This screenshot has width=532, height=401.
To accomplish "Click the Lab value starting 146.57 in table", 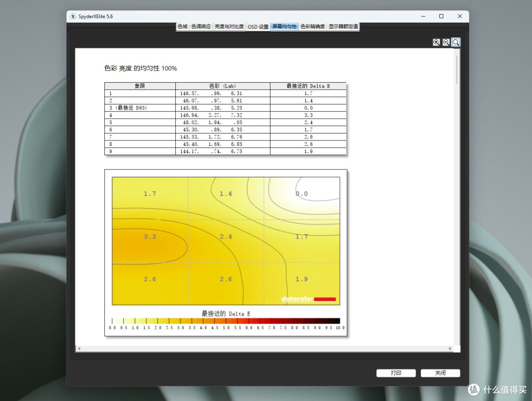I will tap(211, 93).
